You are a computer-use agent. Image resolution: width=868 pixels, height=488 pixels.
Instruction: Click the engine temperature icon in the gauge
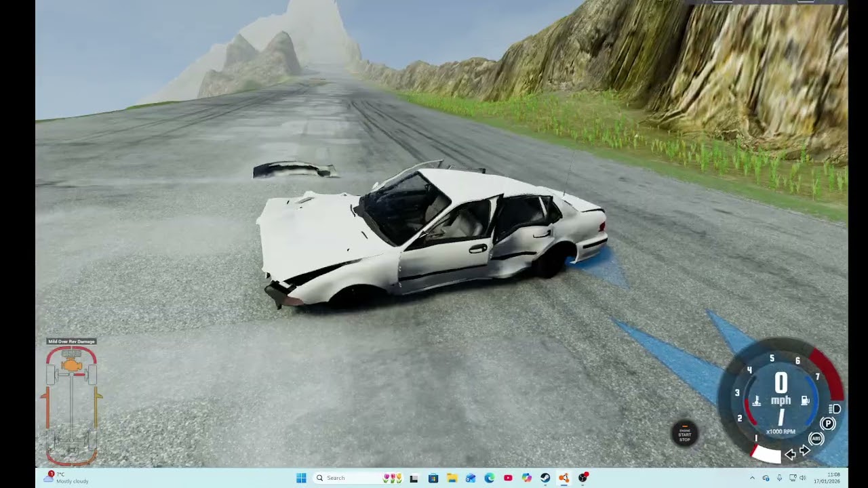pos(757,401)
